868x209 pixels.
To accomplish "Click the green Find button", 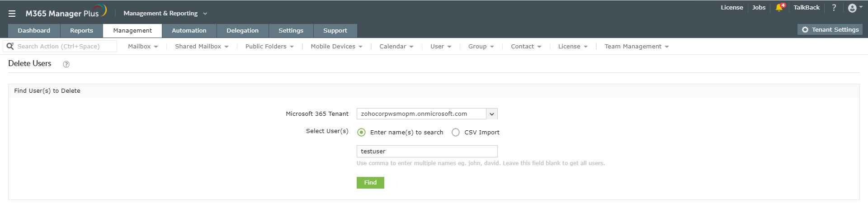I will [370, 183].
